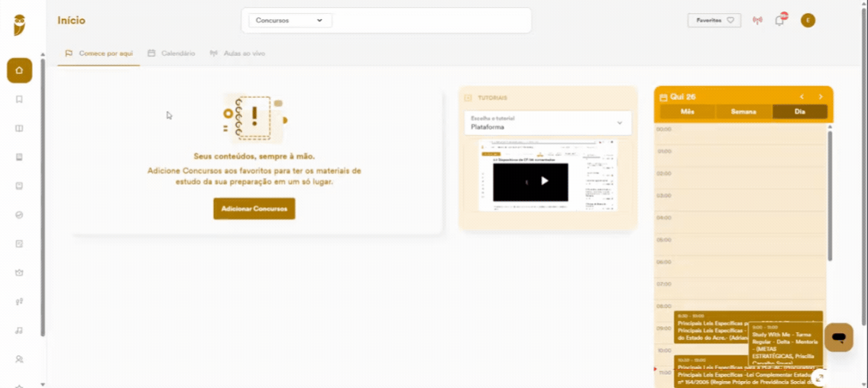
Task: Open the people icon in sidebar
Action: click(x=19, y=359)
